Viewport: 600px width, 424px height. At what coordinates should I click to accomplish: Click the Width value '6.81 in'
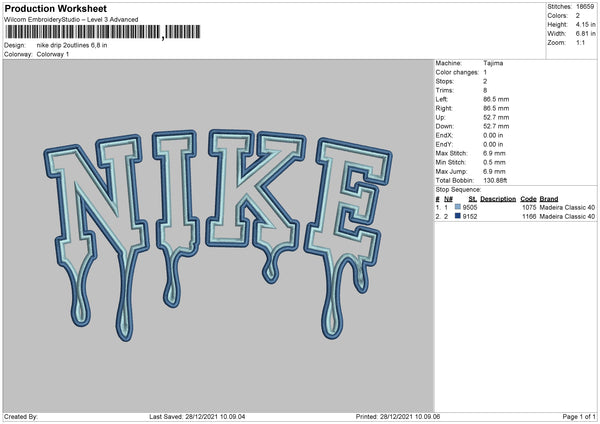click(585, 34)
